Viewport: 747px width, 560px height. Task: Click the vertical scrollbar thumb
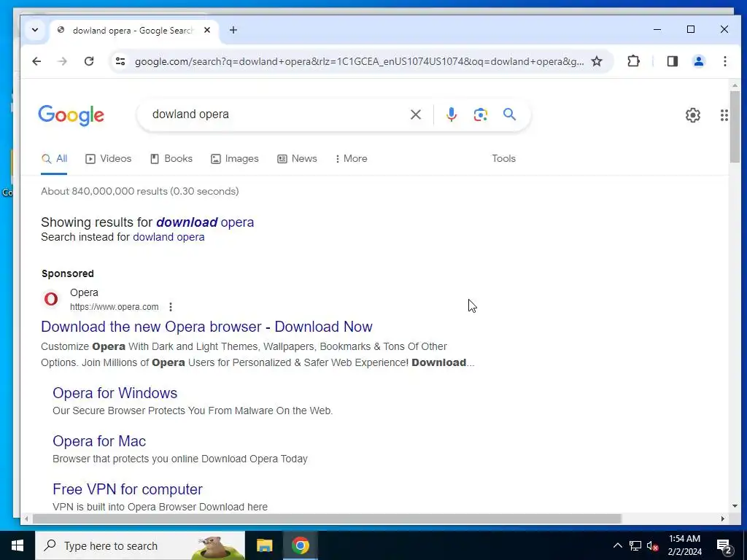(734, 126)
